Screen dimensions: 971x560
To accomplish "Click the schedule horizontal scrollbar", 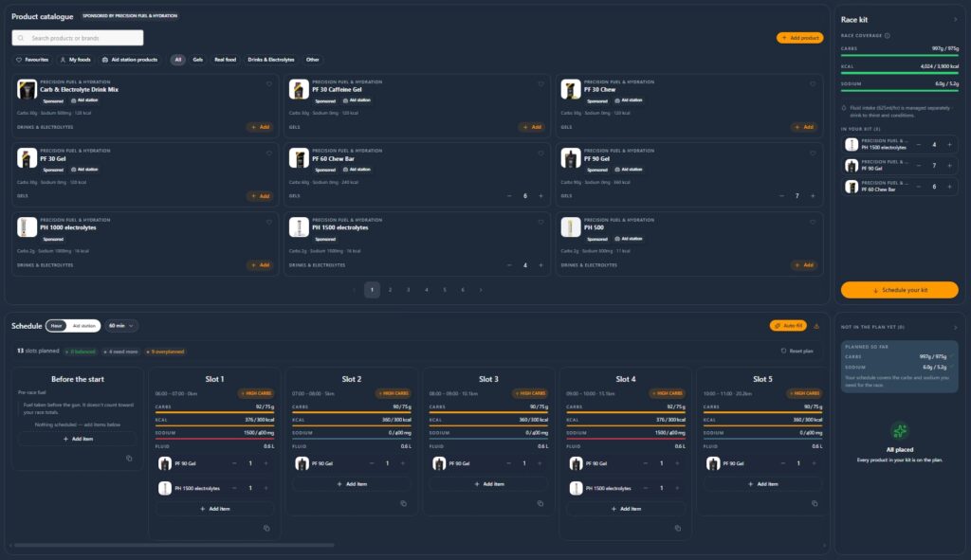I will [x=174, y=545].
